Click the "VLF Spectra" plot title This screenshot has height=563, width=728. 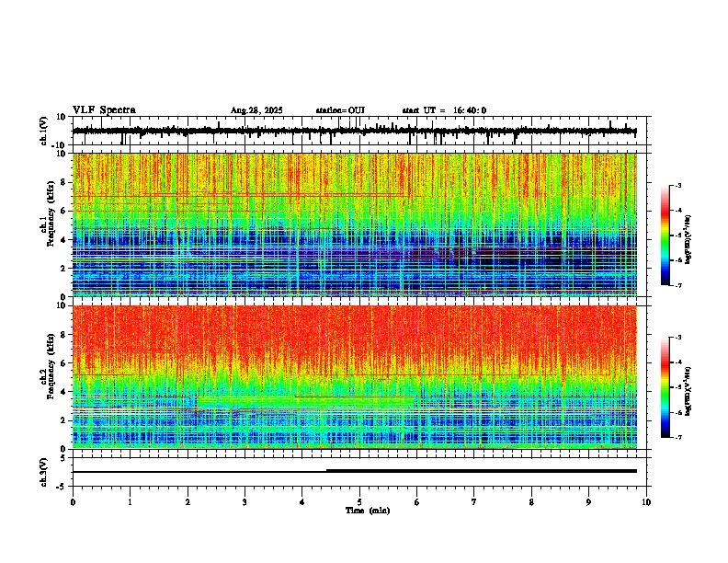[x=104, y=110]
